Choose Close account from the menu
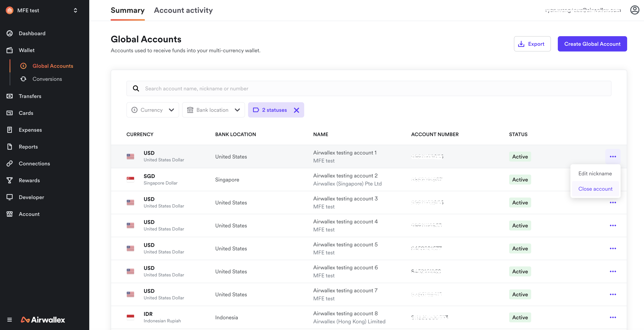 (595, 189)
